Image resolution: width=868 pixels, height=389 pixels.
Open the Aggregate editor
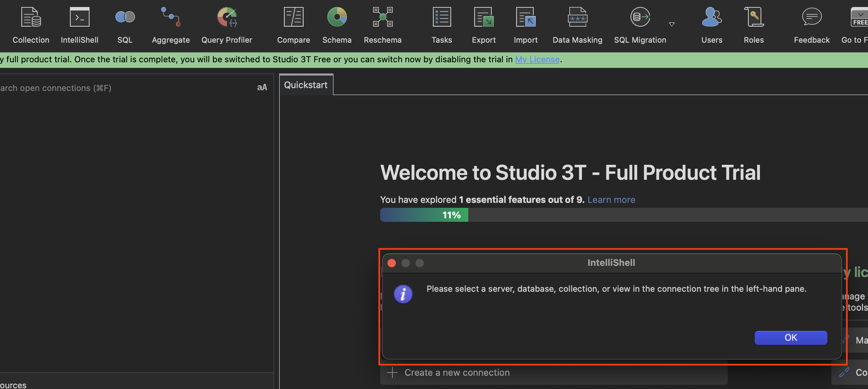tap(171, 26)
